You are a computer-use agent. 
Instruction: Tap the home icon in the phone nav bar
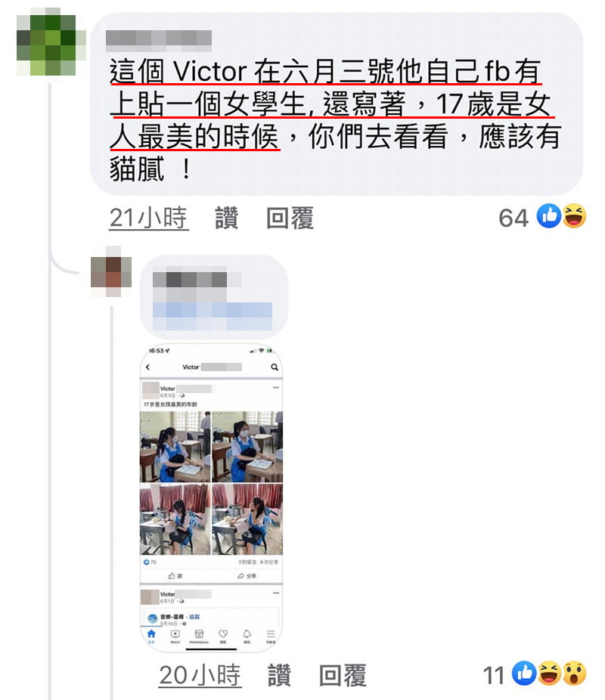coord(151,635)
